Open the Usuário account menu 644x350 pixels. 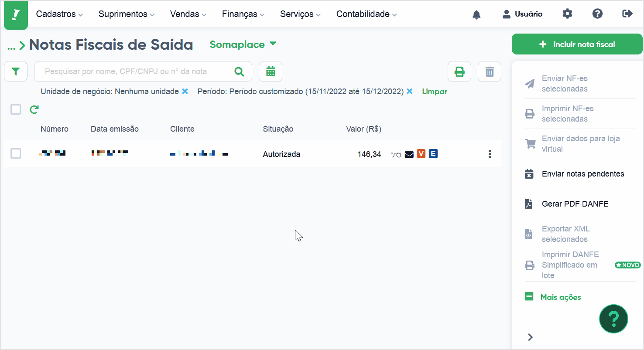[522, 14]
